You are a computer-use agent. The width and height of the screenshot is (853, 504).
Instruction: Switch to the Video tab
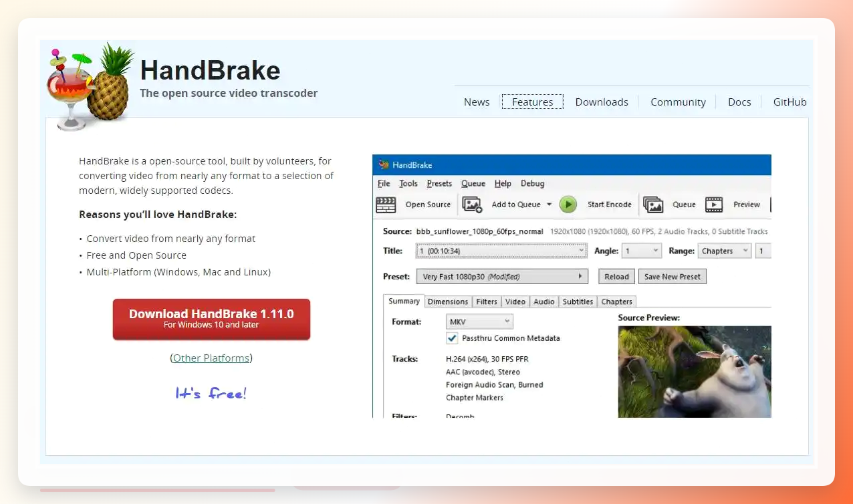point(515,302)
